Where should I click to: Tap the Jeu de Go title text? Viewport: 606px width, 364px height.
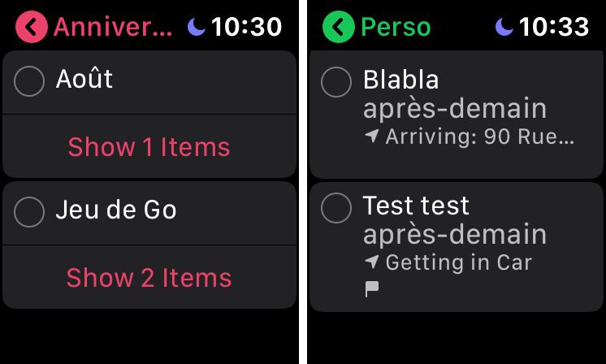pyautogui.click(x=116, y=210)
